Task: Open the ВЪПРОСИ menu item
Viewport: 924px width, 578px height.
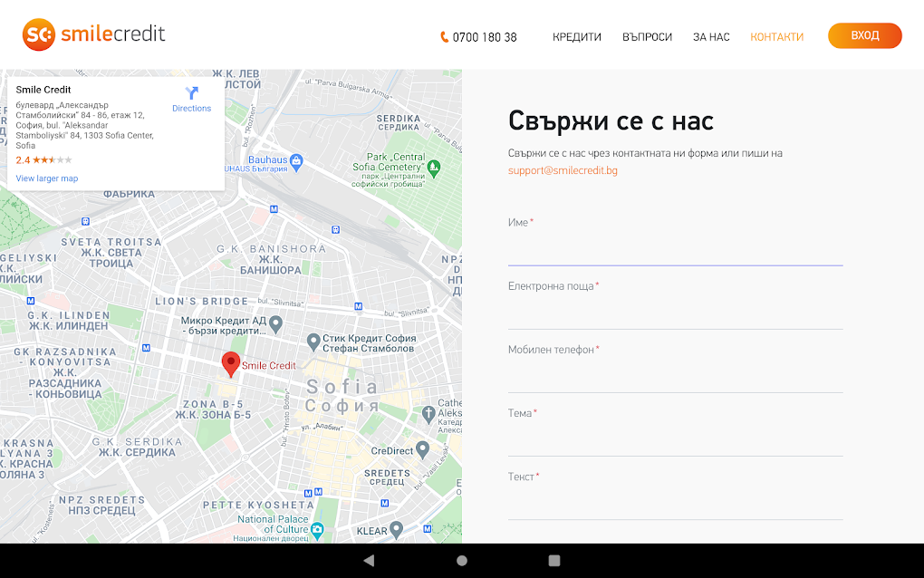Action: [647, 37]
